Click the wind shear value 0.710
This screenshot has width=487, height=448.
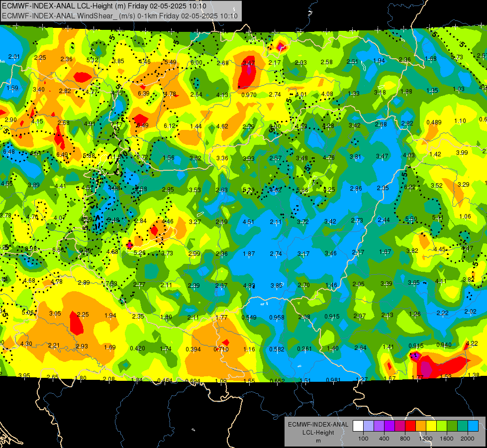pos(221,349)
